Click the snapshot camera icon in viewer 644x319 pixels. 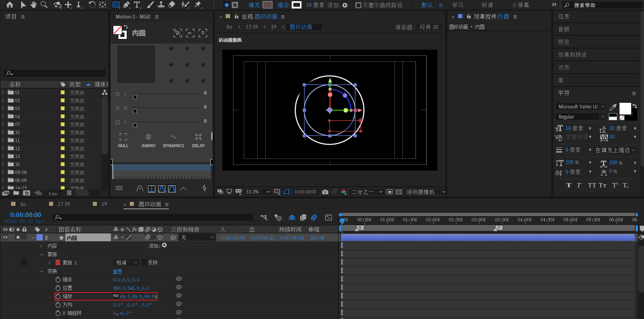[x=325, y=192]
